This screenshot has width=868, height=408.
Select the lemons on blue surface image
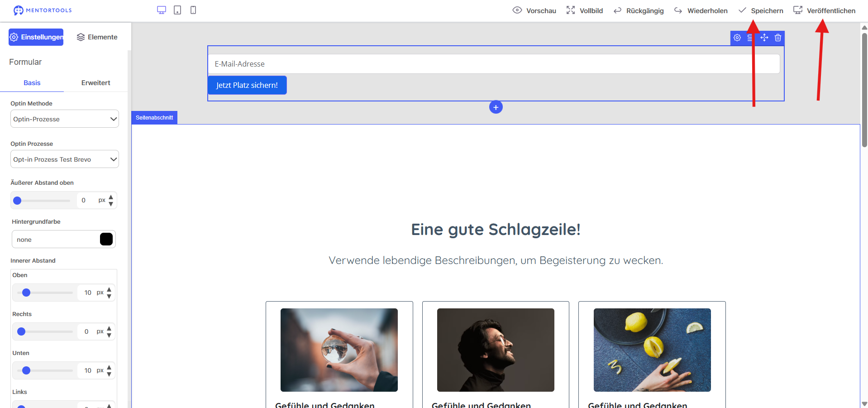pyautogui.click(x=652, y=350)
